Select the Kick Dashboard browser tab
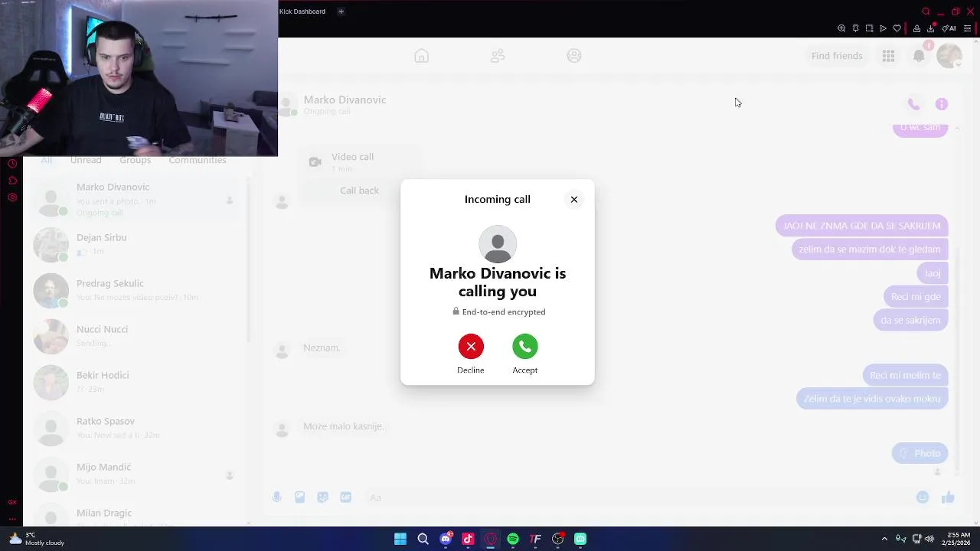The height and width of the screenshot is (551, 980). (302, 11)
